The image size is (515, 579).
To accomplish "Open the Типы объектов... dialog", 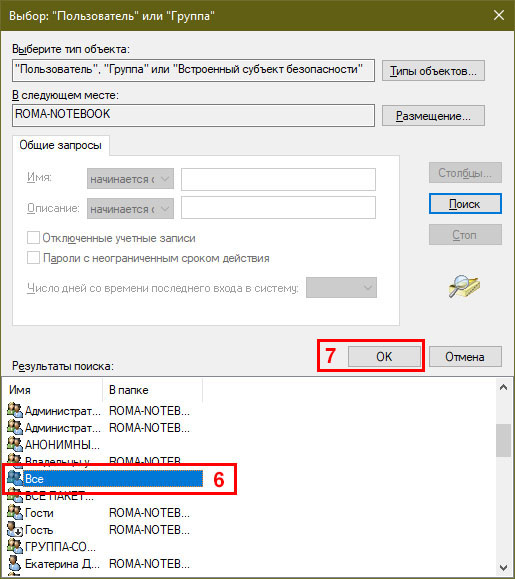I will coord(433,71).
